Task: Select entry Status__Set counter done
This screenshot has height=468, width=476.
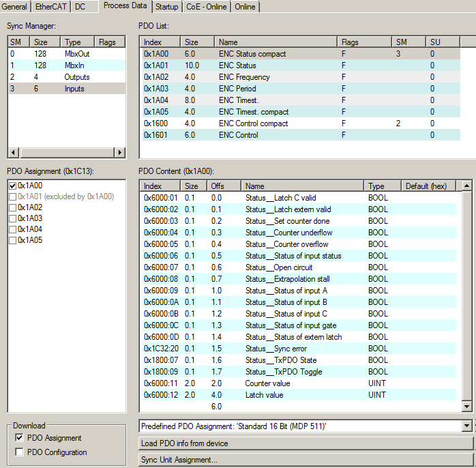Action: click(x=299, y=221)
